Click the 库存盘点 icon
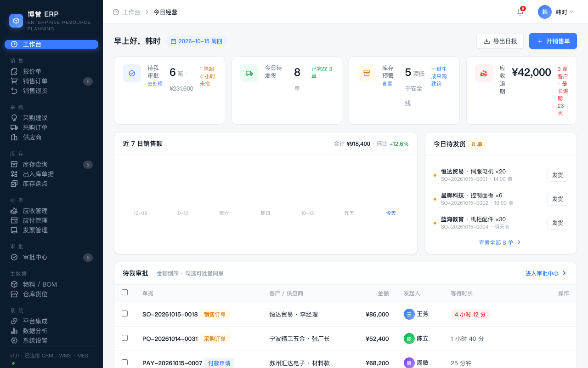Image resolution: width=588 pixels, height=368 pixels. pyautogui.click(x=14, y=184)
